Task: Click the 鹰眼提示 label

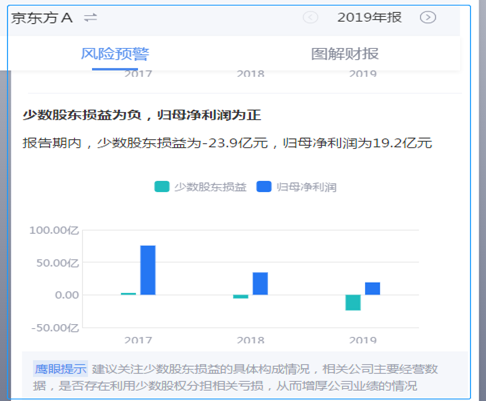Action: [x=60, y=369]
